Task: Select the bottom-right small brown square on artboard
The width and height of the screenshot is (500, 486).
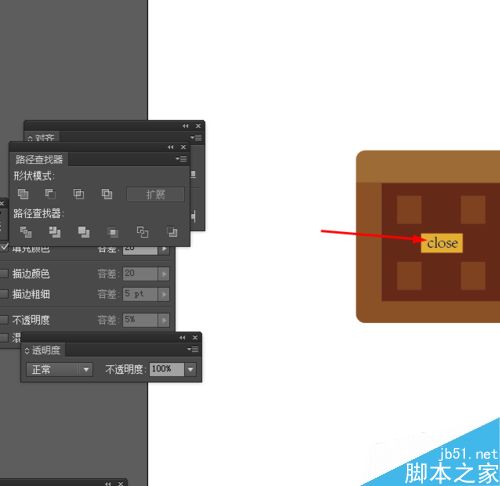Action: (473, 276)
